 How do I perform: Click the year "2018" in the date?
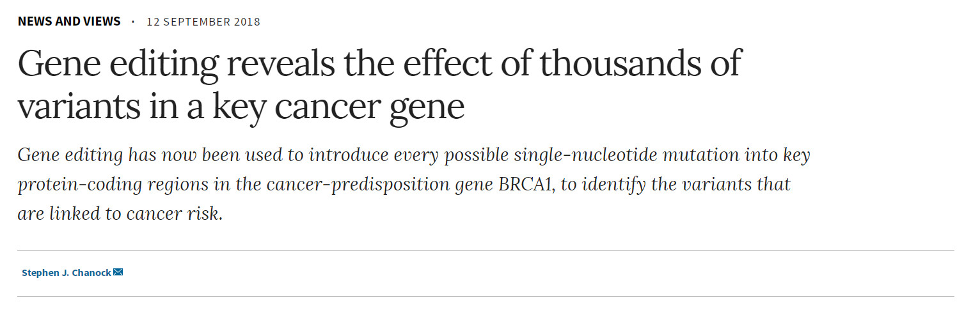[x=246, y=22]
